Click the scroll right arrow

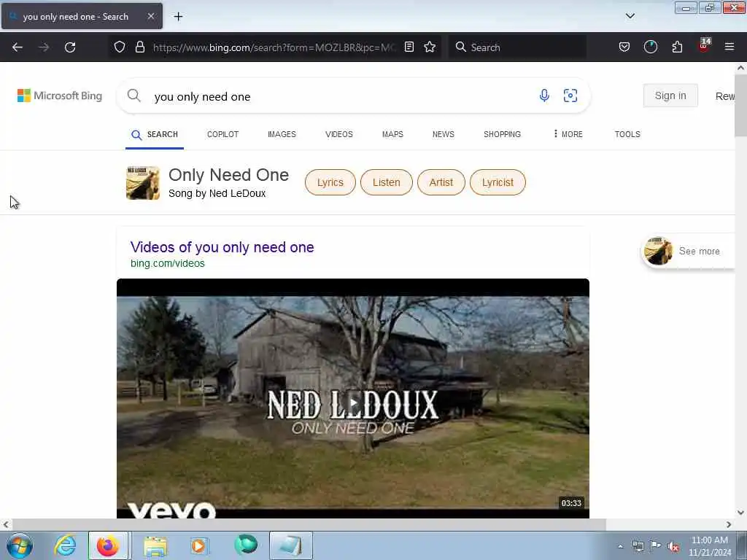pyautogui.click(x=729, y=524)
